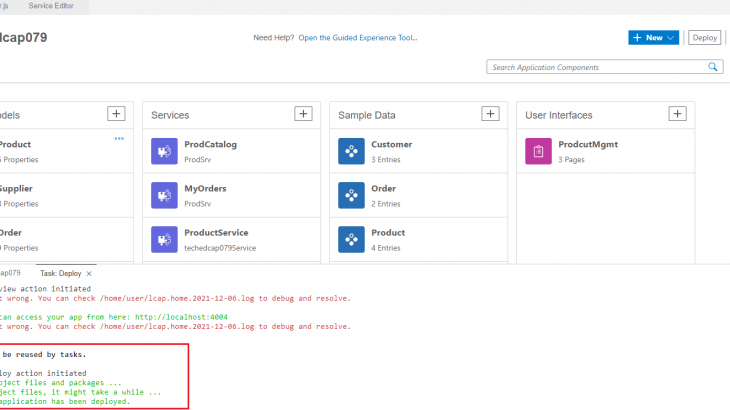730x410 pixels.
Task: Open the ProdcutMgmt user interface icon
Action: point(539,151)
